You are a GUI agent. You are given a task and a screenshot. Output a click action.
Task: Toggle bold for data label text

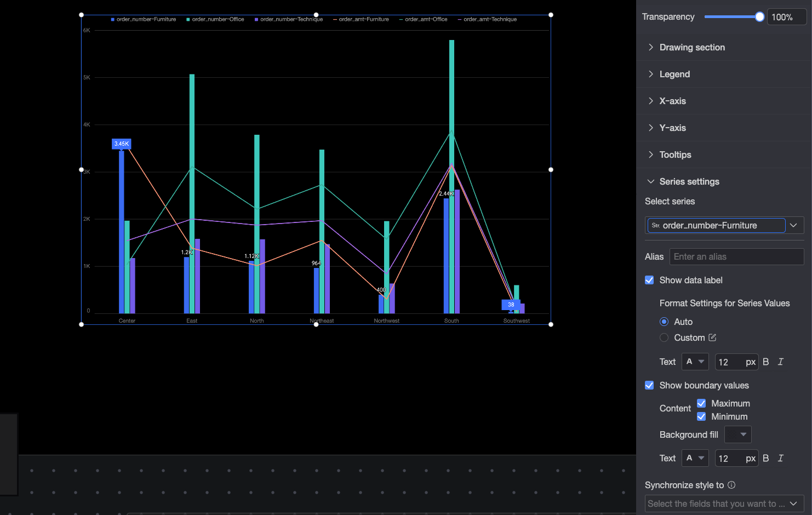click(766, 362)
